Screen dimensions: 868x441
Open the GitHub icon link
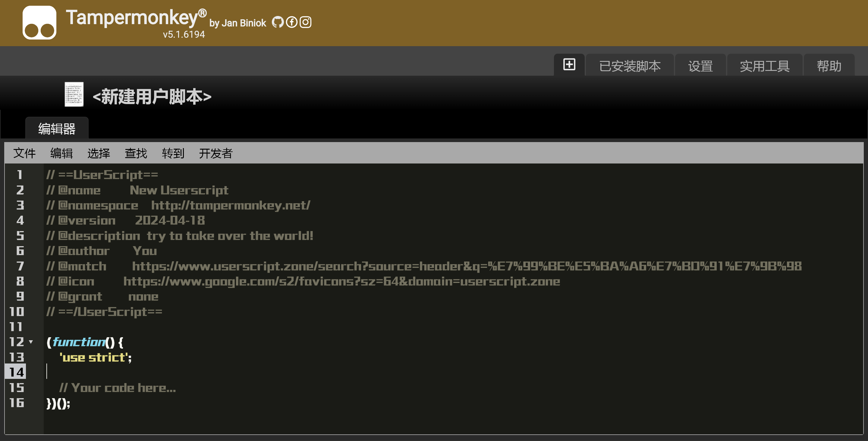coord(278,22)
